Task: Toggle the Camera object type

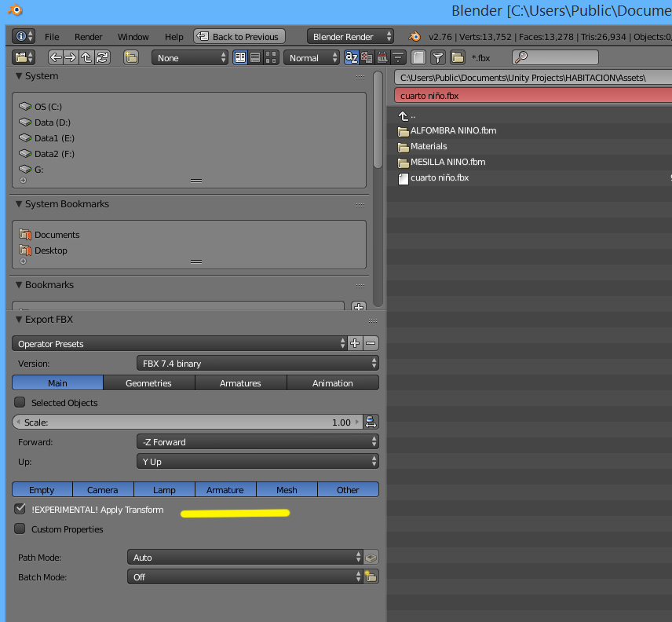Action: pyautogui.click(x=103, y=489)
